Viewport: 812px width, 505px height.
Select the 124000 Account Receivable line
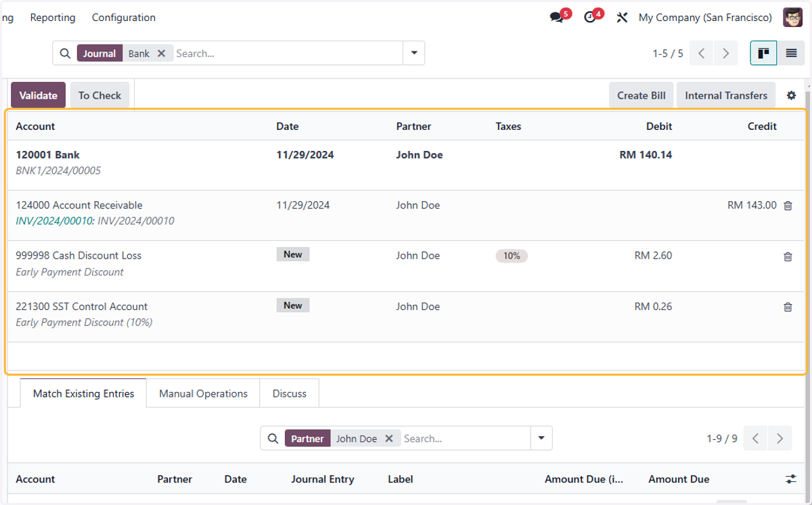point(406,215)
